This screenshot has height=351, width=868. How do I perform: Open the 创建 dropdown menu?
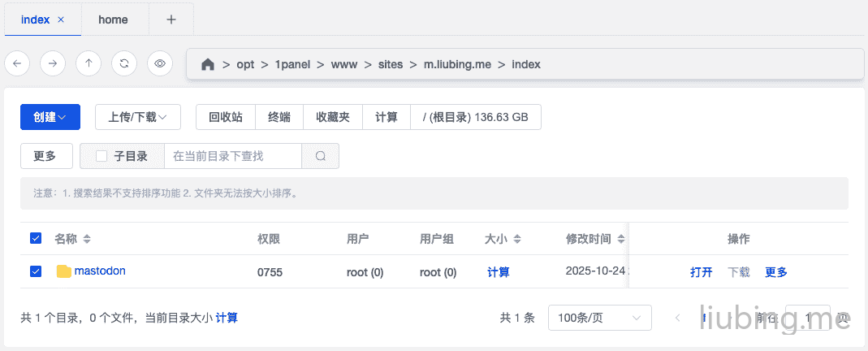point(50,117)
